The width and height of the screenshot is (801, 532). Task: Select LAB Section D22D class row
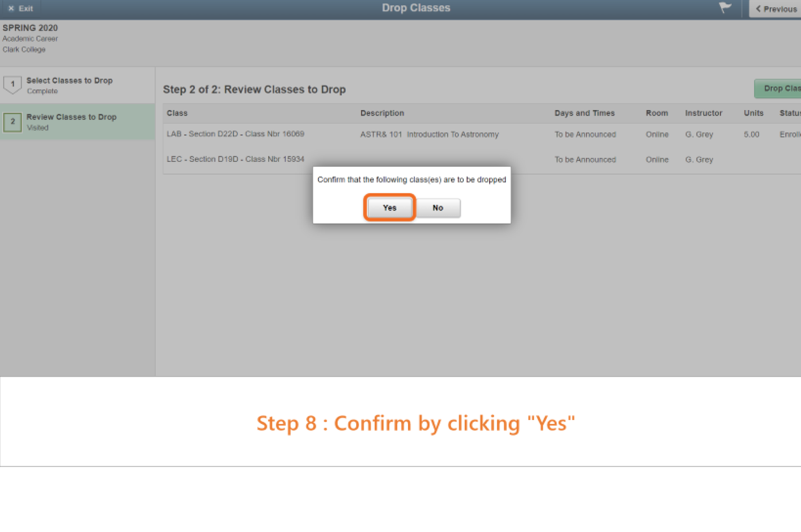click(x=235, y=134)
